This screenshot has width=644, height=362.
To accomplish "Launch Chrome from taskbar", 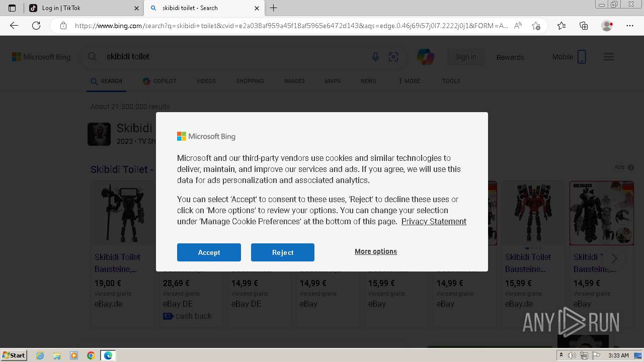I will click(x=91, y=355).
